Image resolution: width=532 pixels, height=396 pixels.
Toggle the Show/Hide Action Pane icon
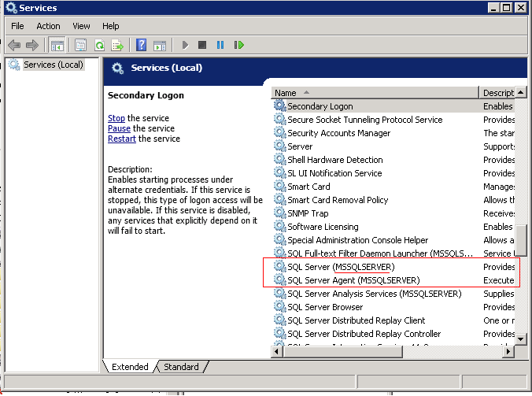tap(160, 45)
